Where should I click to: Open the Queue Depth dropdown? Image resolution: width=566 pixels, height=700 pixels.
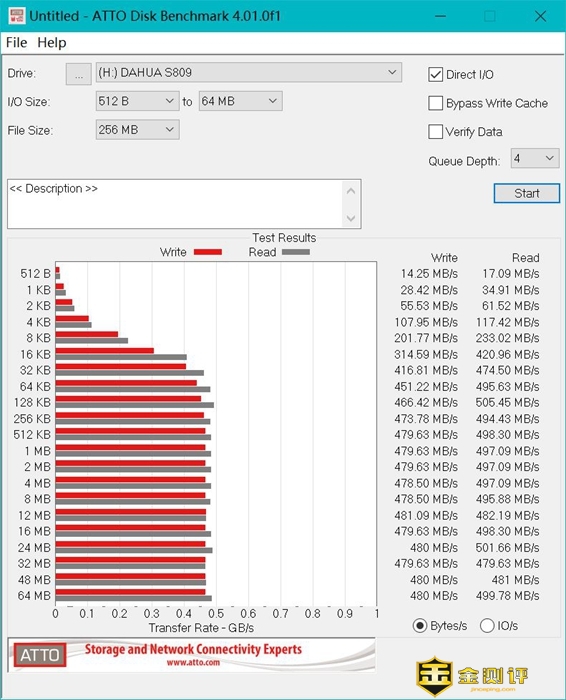pyautogui.click(x=535, y=158)
